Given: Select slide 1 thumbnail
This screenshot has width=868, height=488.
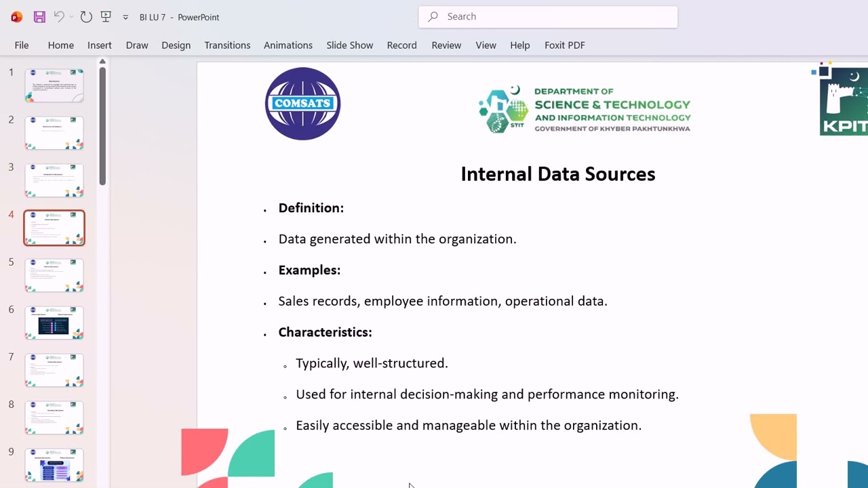Looking at the screenshot, I should coord(54,85).
